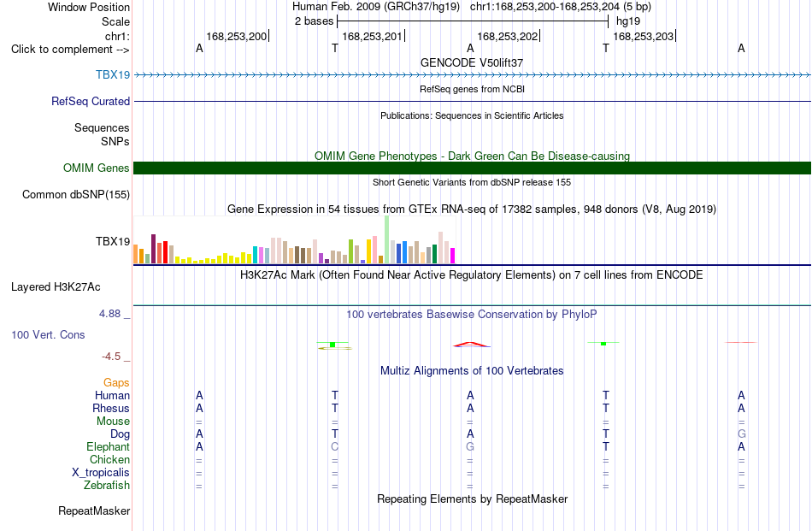The height and width of the screenshot is (531, 812).
Task: Click the red PhyloP peak glyph
Action: [470, 344]
